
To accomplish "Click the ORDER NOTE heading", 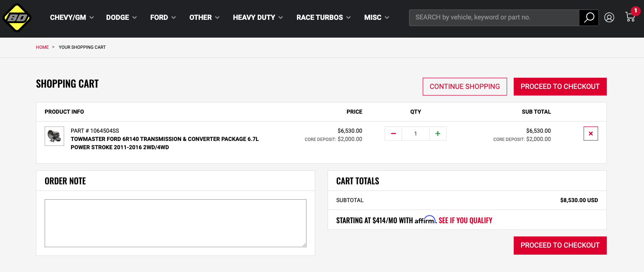I will click(x=65, y=181).
